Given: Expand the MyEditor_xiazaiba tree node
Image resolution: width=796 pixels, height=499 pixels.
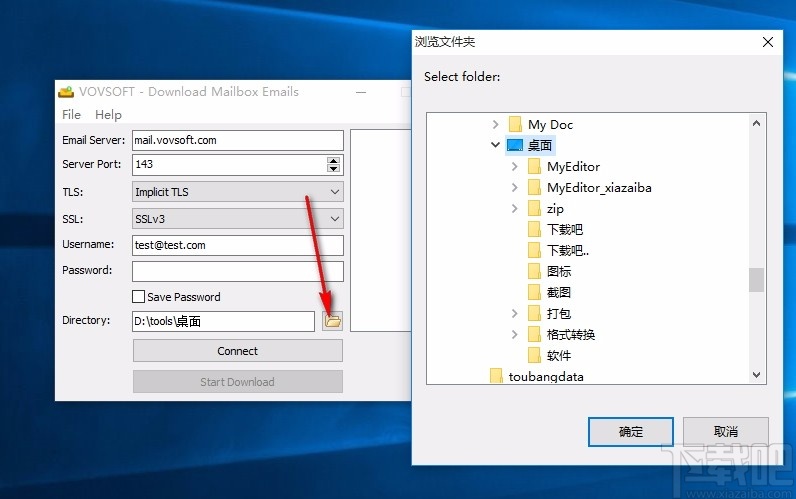Looking at the screenshot, I should tap(514, 188).
